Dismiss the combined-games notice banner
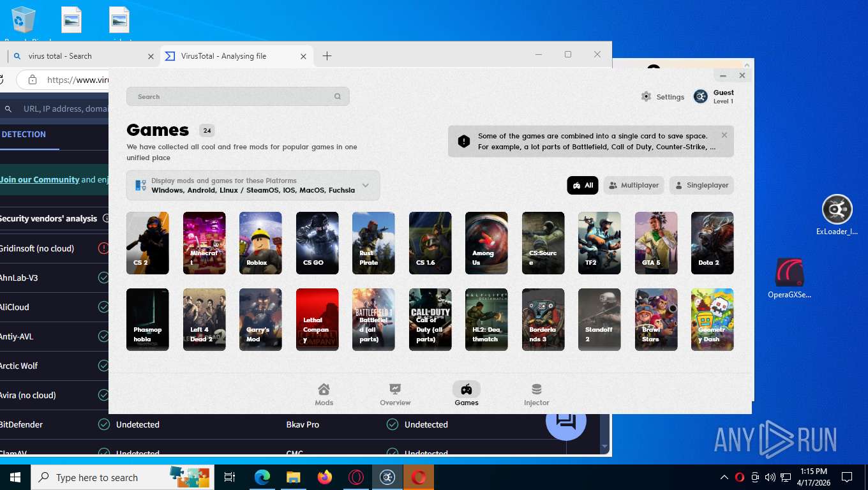 [724, 135]
